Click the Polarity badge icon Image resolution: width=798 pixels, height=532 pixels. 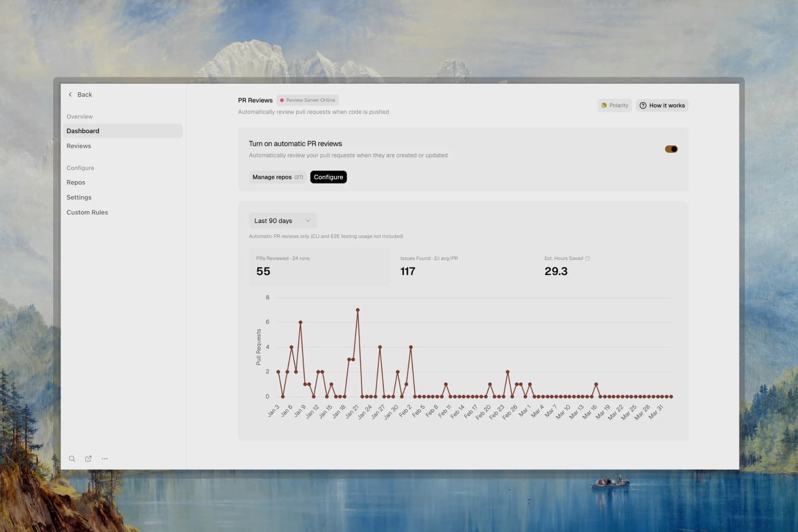click(603, 105)
